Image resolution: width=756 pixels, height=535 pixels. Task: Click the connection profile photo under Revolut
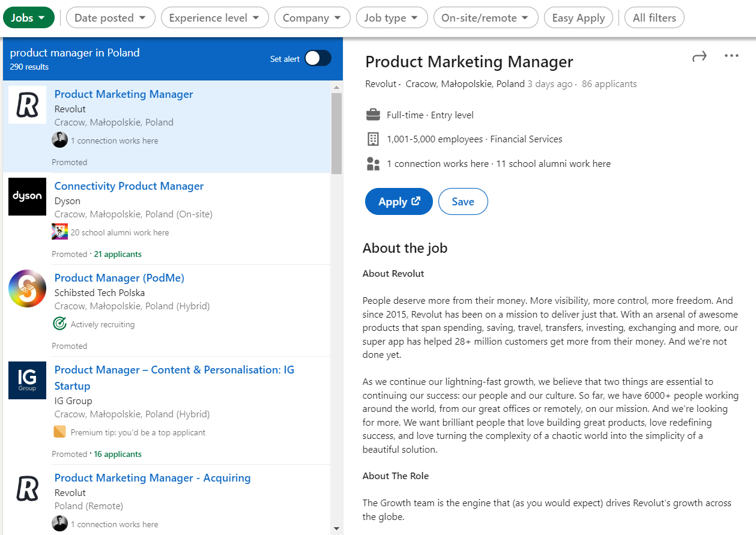59,140
